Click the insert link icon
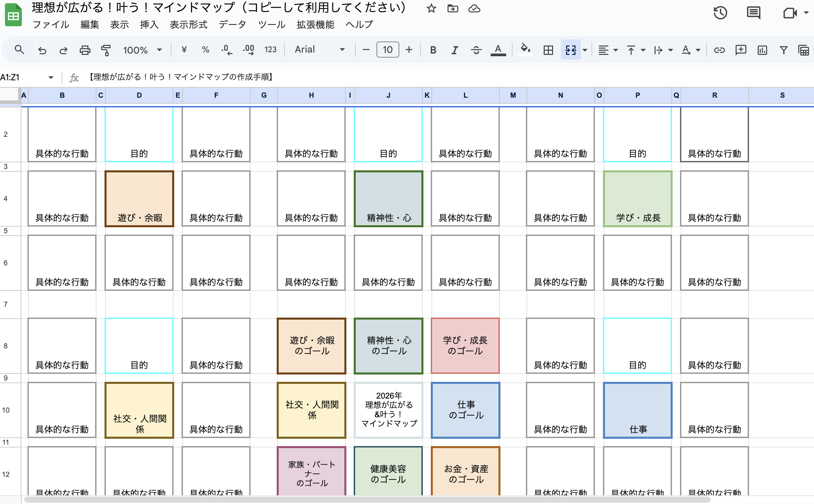The image size is (814, 504). [719, 50]
